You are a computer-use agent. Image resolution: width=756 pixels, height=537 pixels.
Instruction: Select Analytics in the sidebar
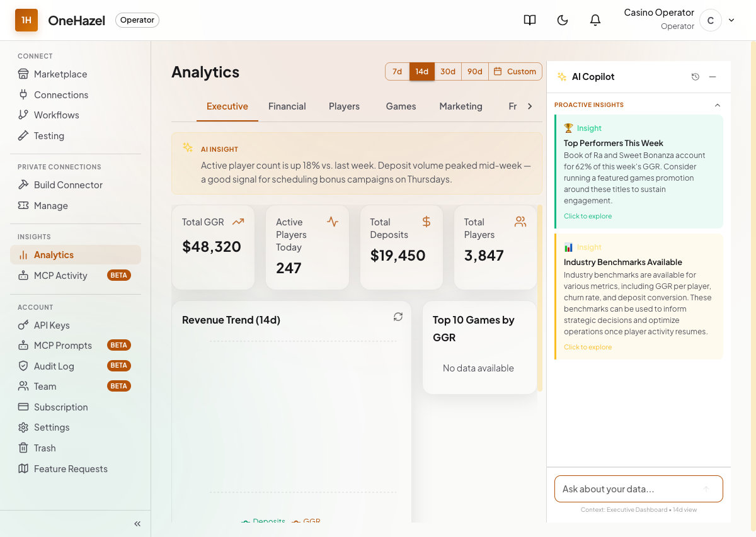[x=76, y=255]
